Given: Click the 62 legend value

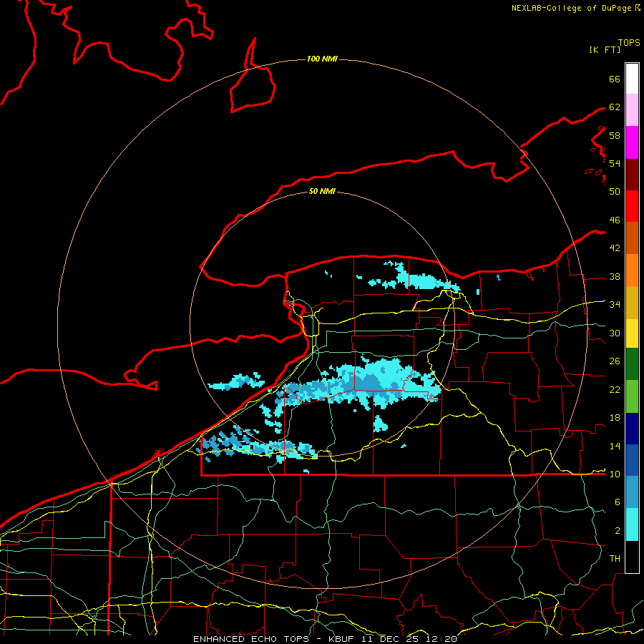Looking at the screenshot, I should click(615, 107).
